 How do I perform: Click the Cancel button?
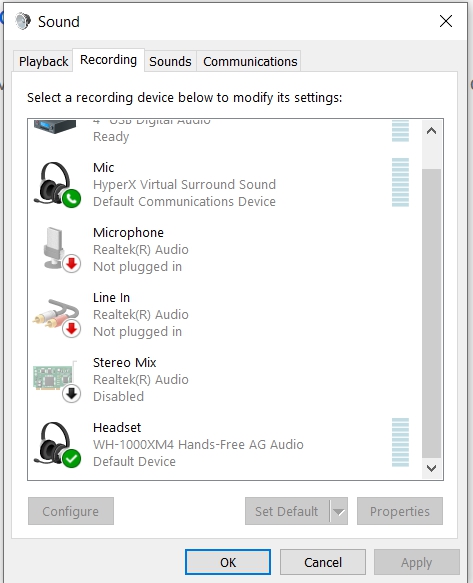tap(323, 562)
